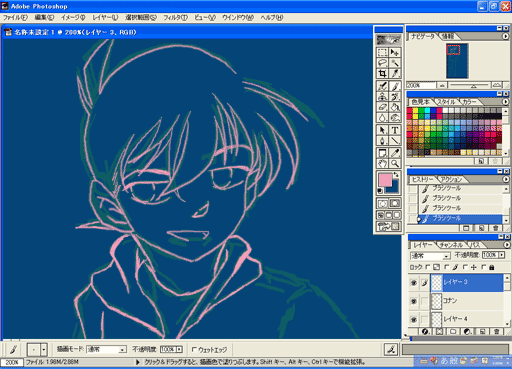Select the Eraser tool
The height and width of the screenshot is (369, 512).
point(382,107)
